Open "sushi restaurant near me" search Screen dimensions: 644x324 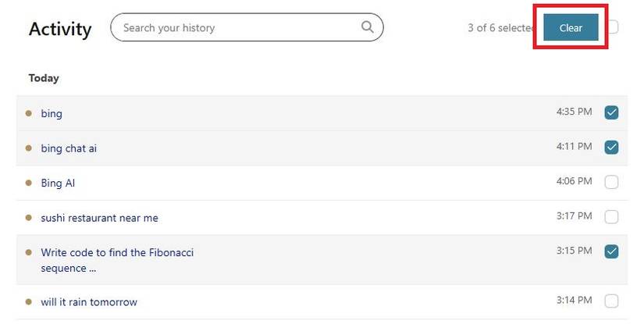[99, 218]
